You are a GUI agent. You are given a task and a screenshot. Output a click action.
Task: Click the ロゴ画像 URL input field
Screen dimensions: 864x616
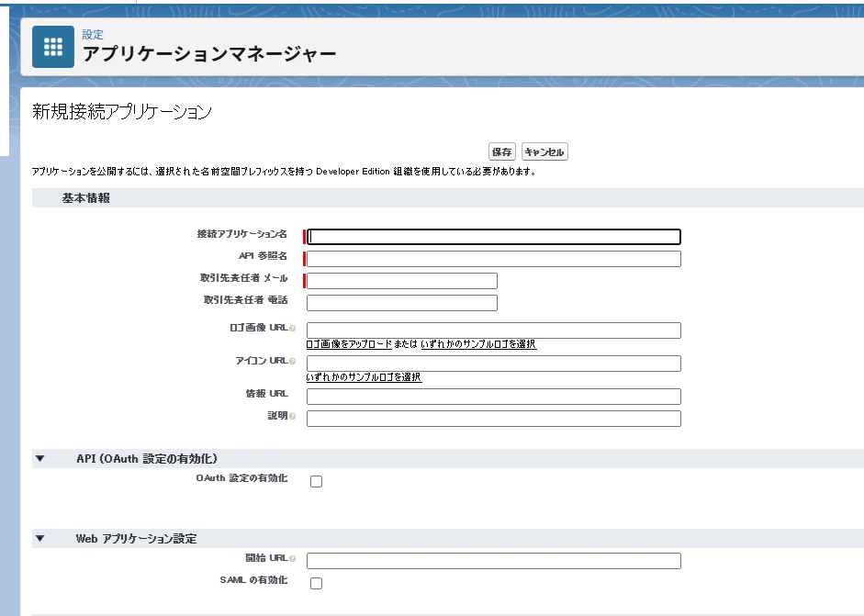coord(494,330)
